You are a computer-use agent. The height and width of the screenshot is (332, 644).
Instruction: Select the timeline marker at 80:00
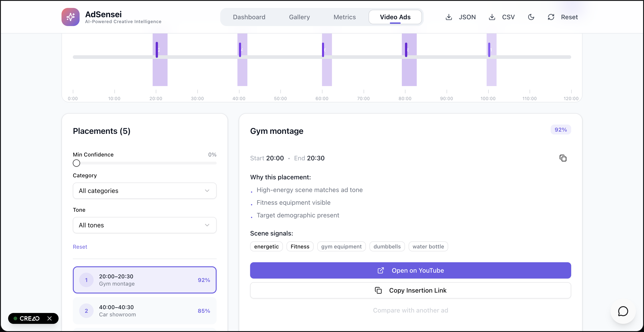(x=406, y=50)
